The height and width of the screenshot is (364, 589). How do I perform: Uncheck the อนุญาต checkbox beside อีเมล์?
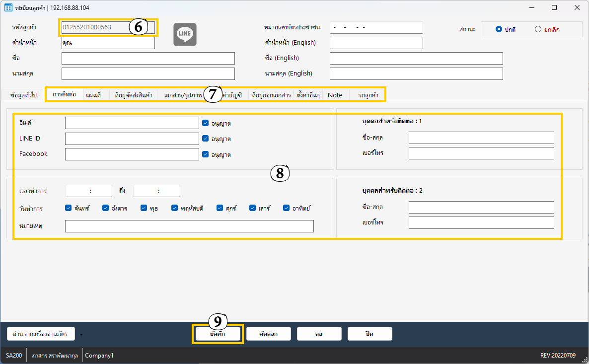[x=206, y=123]
